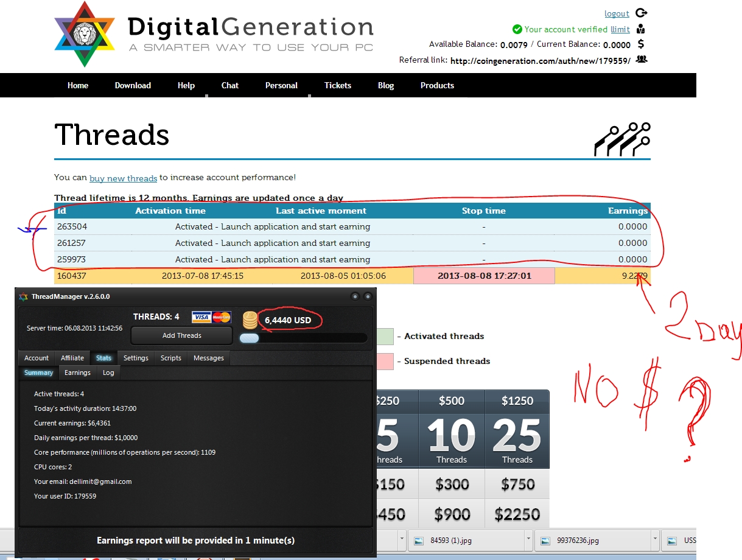This screenshot has width=742, height=560.
Task: Switch to the Affiliate tab
Action: pyautogui.click(x=72, y=358)
